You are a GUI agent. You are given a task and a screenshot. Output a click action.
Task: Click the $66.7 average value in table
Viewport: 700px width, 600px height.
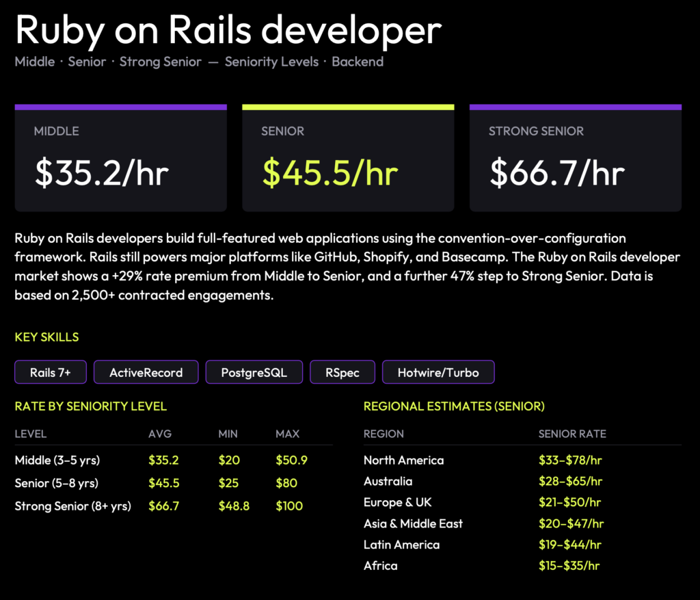(163, 506)
